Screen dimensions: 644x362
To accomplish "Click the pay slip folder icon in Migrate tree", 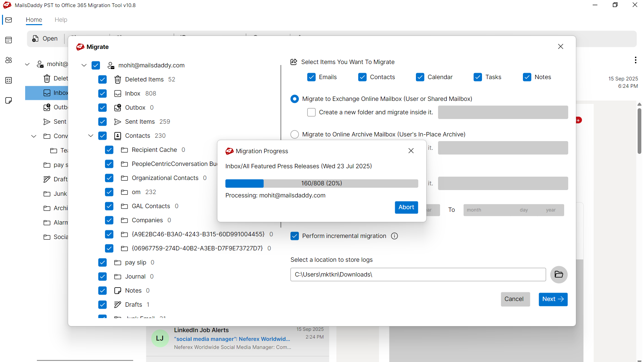I will click(x=118, y=262).
